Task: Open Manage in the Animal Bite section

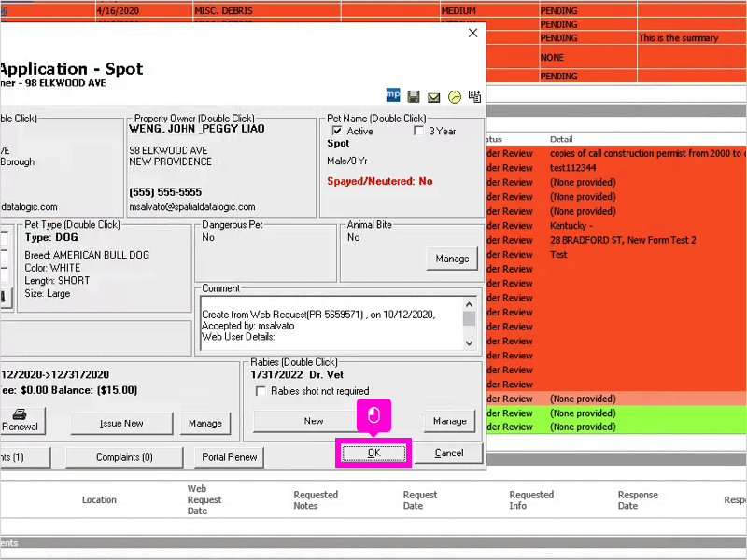Action: tap(452, 259)
